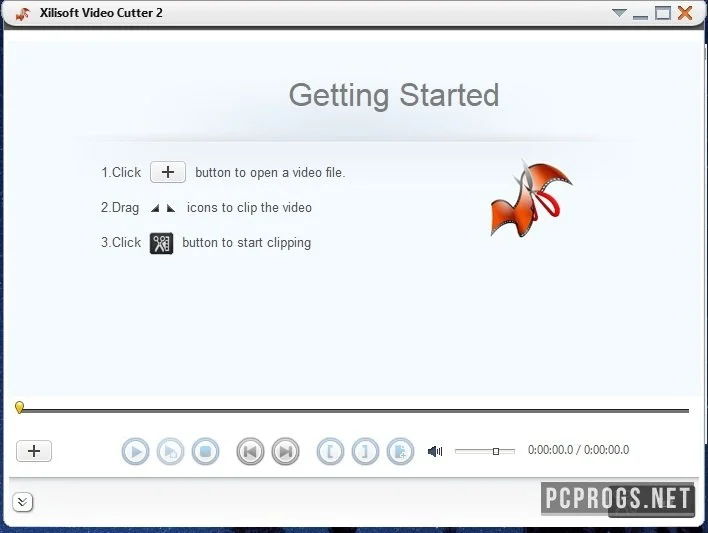
Task: Click text "button to start clipping"
Action: click(247, 243)
